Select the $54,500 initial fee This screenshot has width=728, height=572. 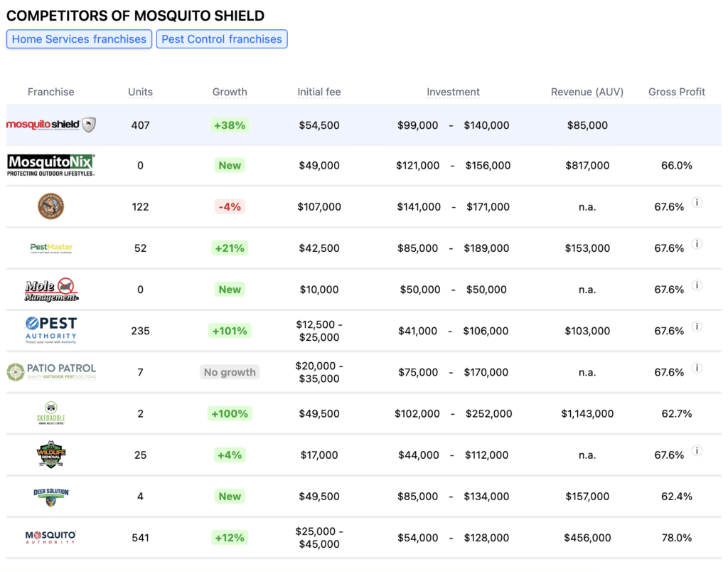click(319, 125)
